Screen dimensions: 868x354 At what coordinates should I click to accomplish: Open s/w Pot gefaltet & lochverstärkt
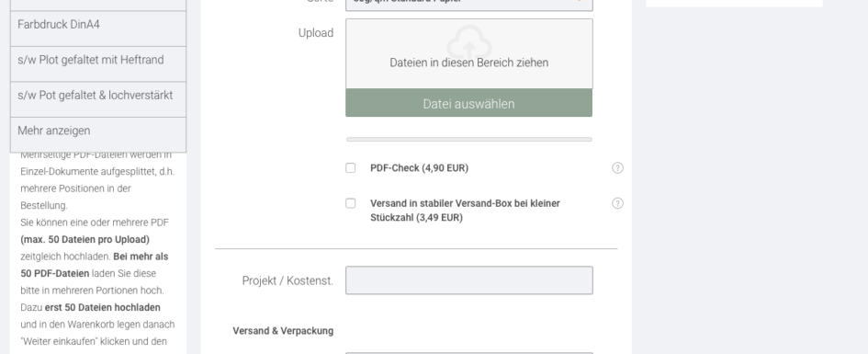pyautogui.click(x=98, y=96)
